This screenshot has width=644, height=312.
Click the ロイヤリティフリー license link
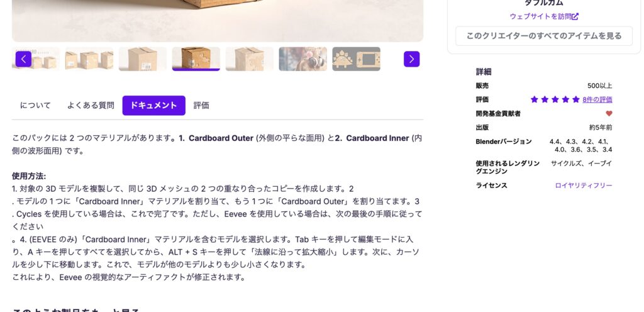click(583, 186)
